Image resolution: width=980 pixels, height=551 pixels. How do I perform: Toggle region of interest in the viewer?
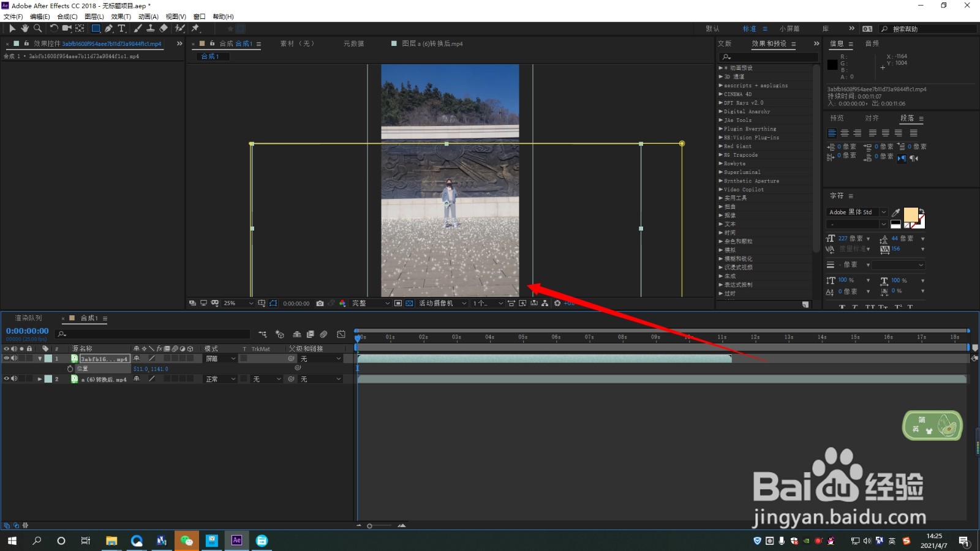pos(398,303)
